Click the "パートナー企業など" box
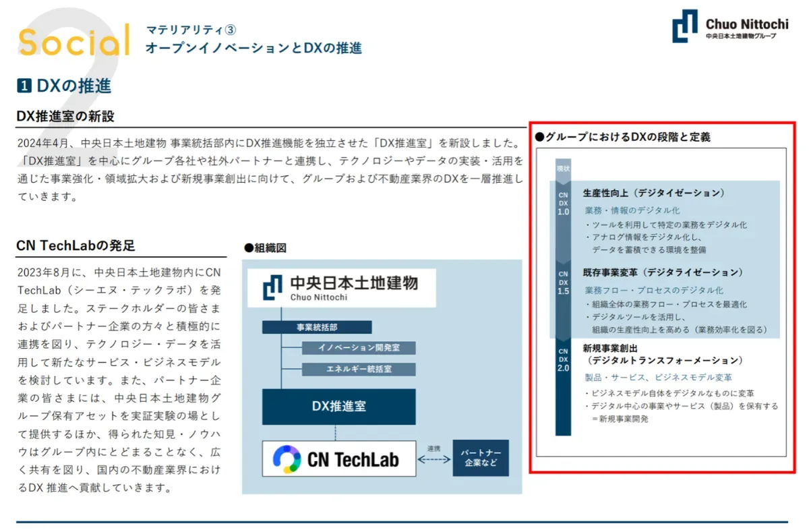This screenshot has width=809, height=532. coord(481,459)
